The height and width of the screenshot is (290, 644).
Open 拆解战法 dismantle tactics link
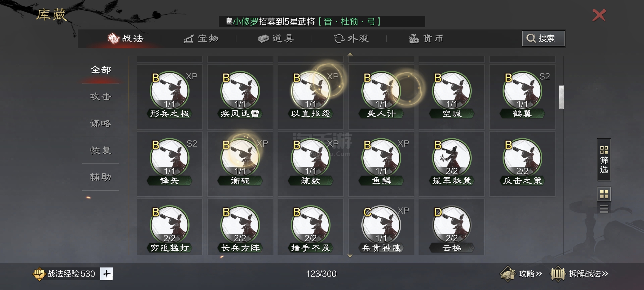coord(580,274)
